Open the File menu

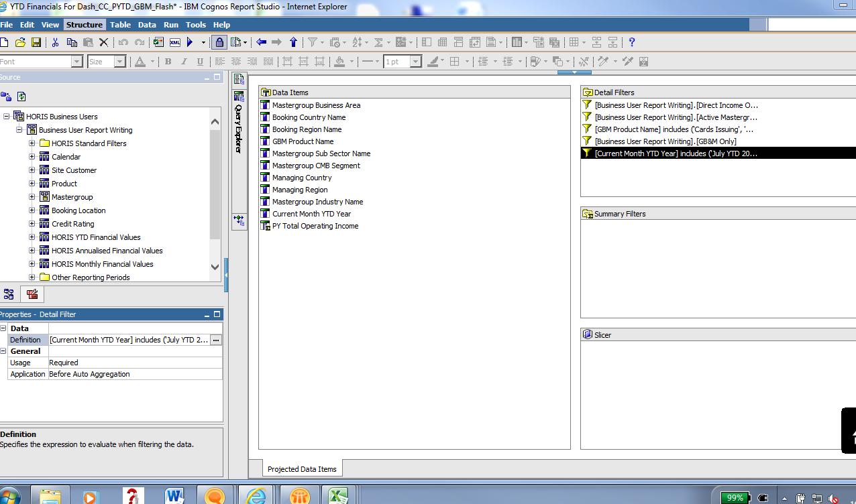click(7, 25)
